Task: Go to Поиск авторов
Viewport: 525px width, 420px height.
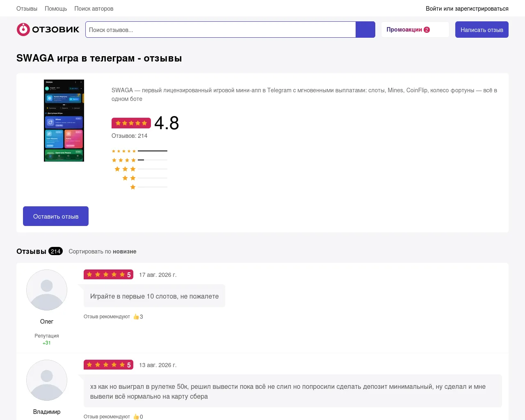Action: point(94,9)
